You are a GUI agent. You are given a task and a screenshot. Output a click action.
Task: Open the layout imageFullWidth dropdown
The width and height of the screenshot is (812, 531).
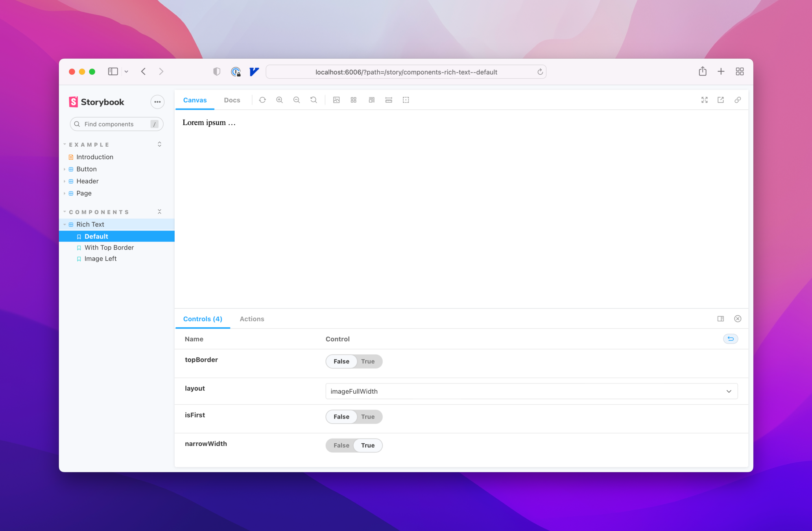click(x=531, y=391)
